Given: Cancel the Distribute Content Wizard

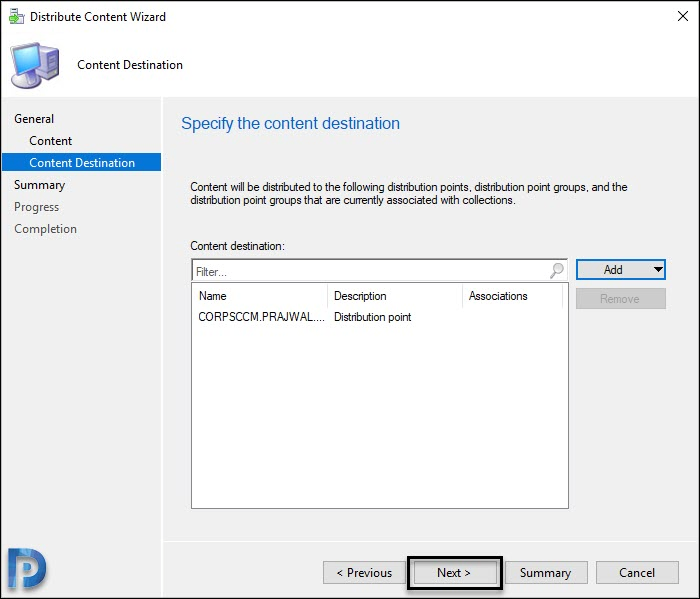Looking at the screenshot, I should pos(637,573).
